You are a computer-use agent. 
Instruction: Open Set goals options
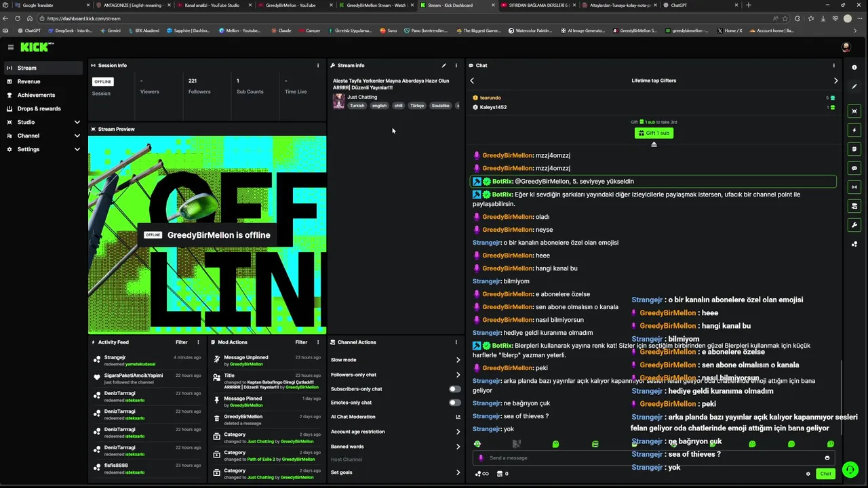pyautogui.click(x=395, y=472)
